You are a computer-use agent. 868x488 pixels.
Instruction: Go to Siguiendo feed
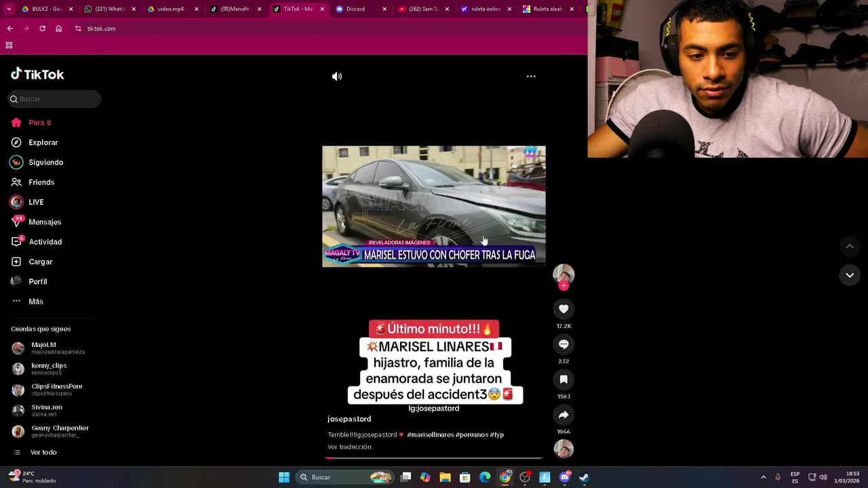click(37, 163)
